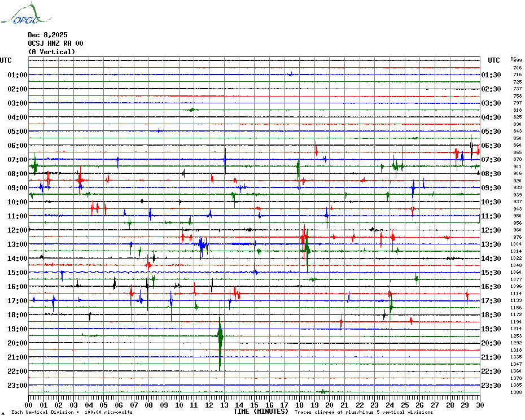Click the 23:00 hour label on the left axis

[x=17, y=386]
